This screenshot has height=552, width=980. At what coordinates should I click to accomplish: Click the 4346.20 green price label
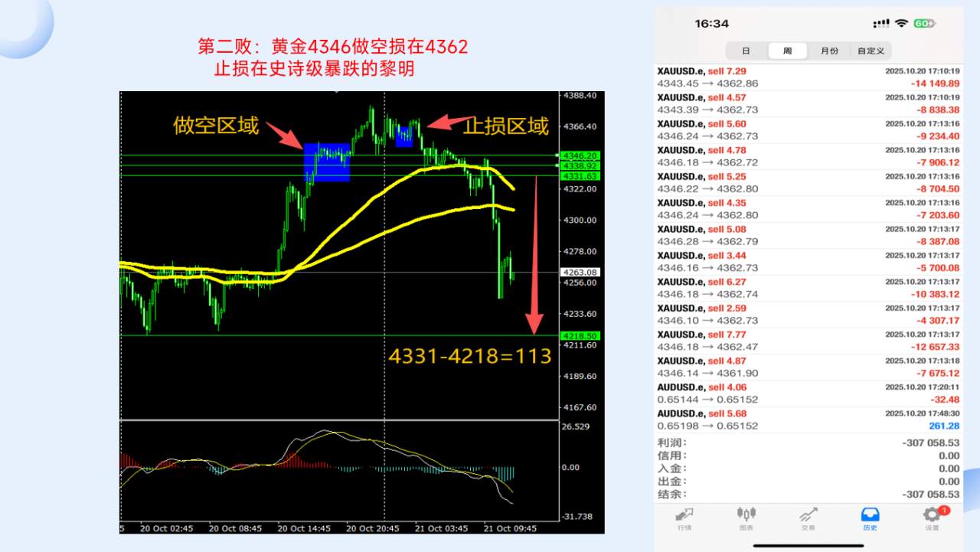point(580,155)
